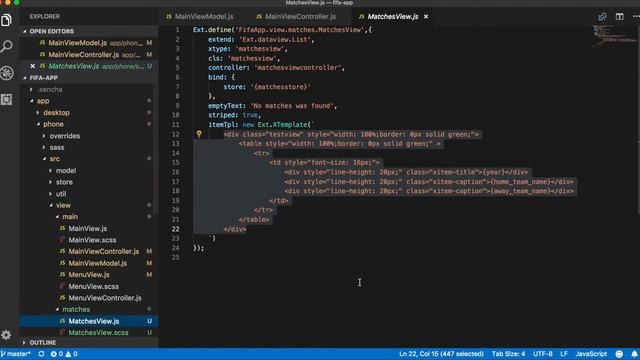Click the Ln 22, Col 15 cursor position

pyautogui.click(x=441, y=354)
